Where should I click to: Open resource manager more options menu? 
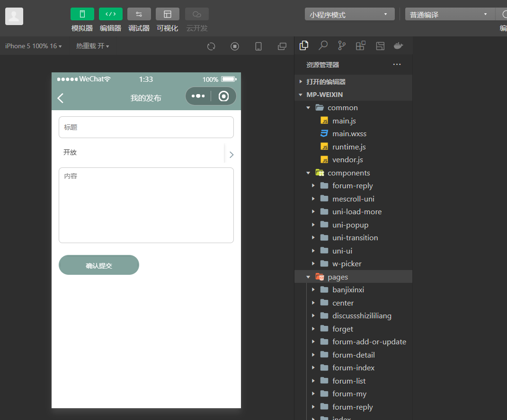coord(397,64)
